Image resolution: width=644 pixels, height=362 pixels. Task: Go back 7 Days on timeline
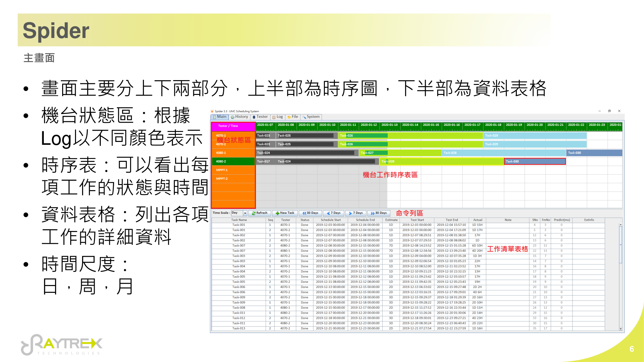[333, 213]
